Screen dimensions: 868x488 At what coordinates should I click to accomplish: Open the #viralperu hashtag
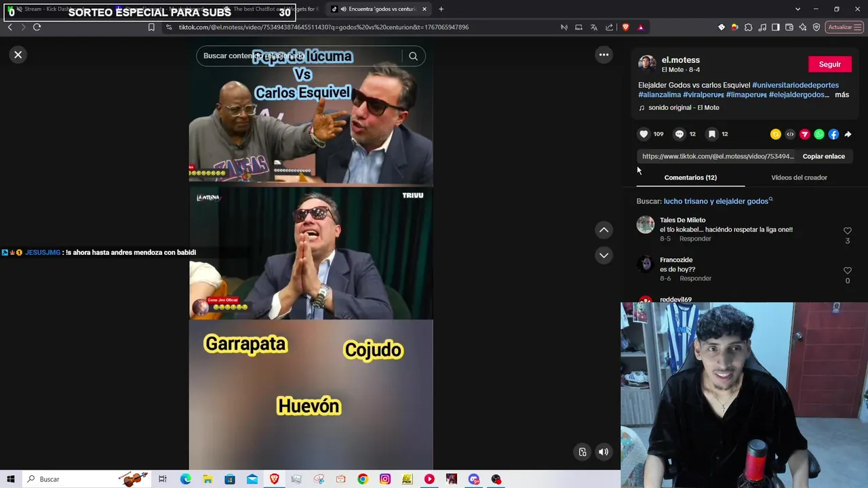[x=703, y=95]
